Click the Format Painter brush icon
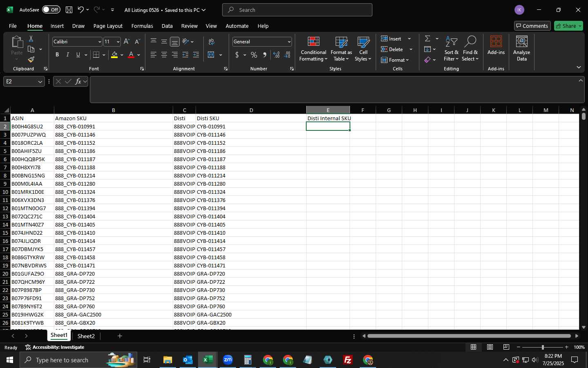 [x=31, y=60]
